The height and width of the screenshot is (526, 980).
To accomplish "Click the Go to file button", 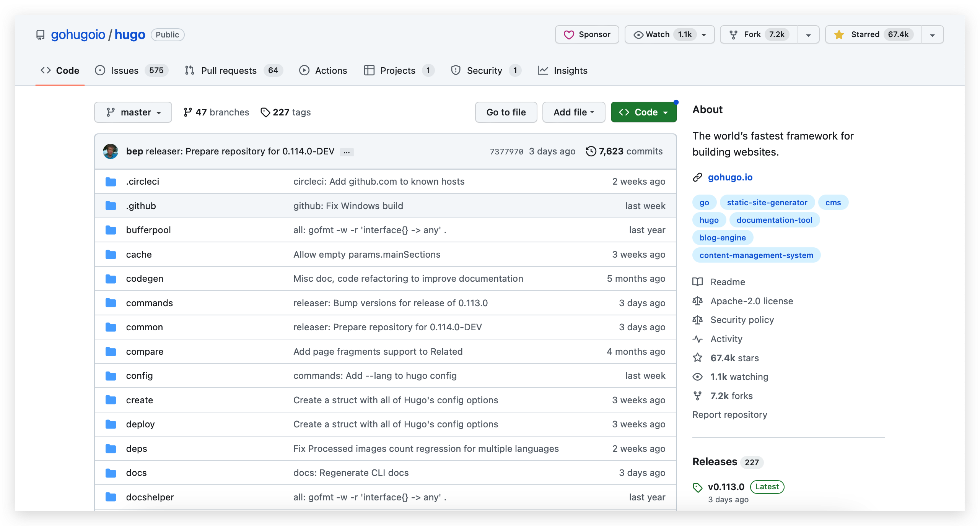I will [506, 112].
